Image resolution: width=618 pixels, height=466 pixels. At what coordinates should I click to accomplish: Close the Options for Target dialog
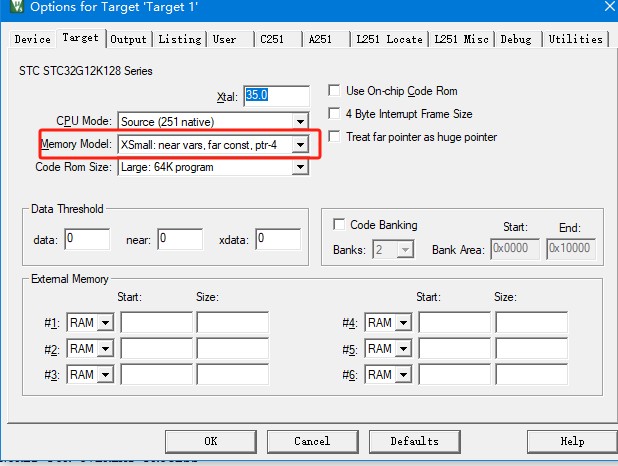[x=610, y=6]
